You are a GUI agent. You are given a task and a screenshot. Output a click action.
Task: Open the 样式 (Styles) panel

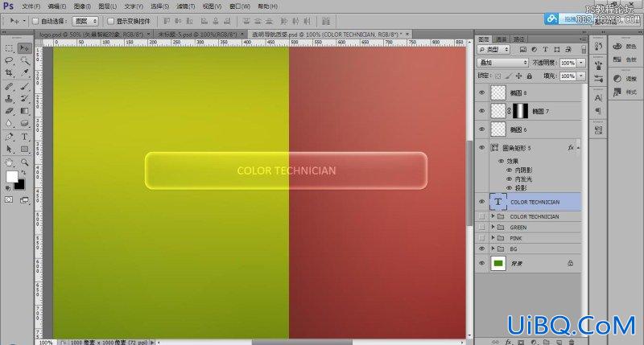pyautogui.click(x=625, y=92)
